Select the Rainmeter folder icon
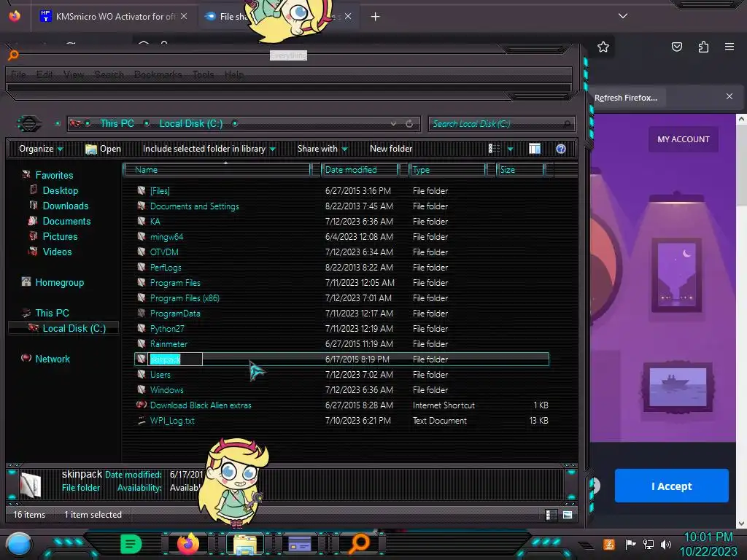Viewport: 747px width, 560px height. tap(142, 343)
